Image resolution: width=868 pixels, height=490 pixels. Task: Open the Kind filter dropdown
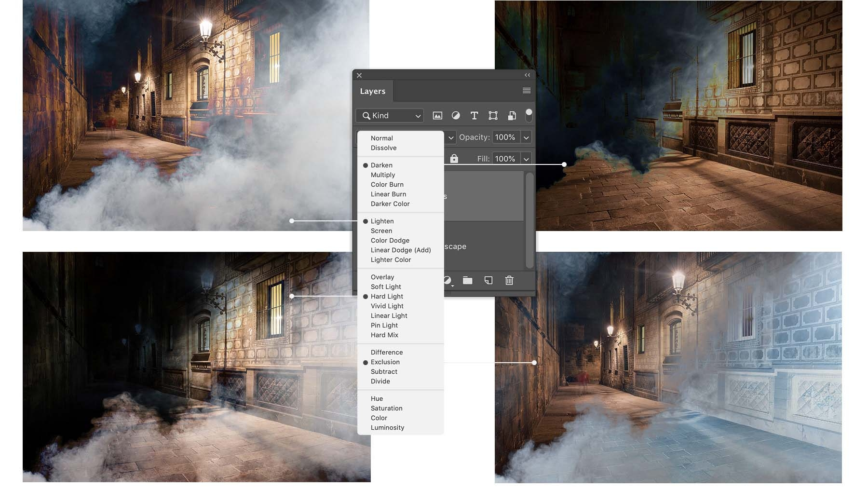point(389,116)
